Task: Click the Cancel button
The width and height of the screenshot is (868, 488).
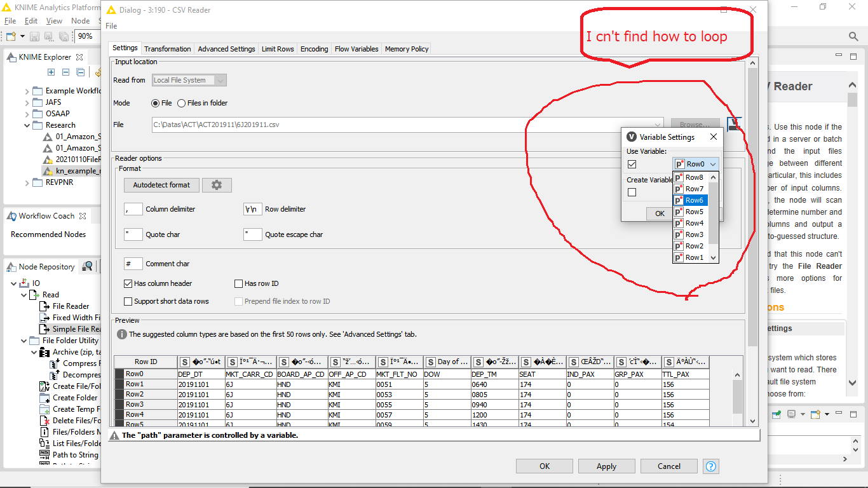Action: [668, 466]
